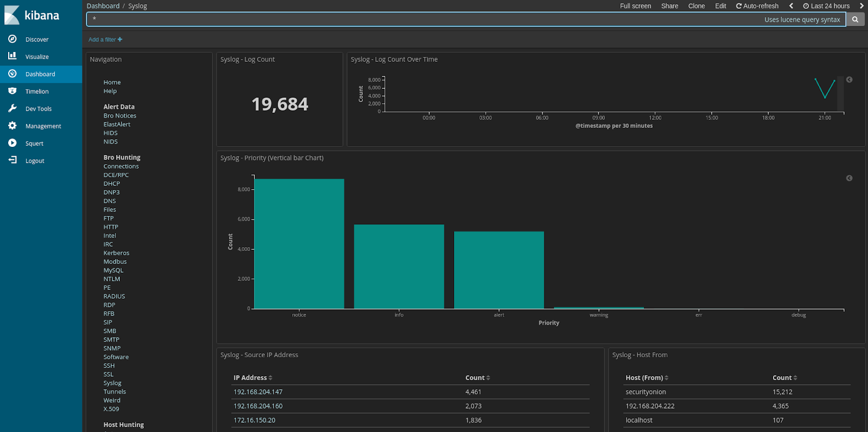The width and height of the screenshot is (868, 432).
Task: Click Clone in the top bar
Action: pos(697,6)
